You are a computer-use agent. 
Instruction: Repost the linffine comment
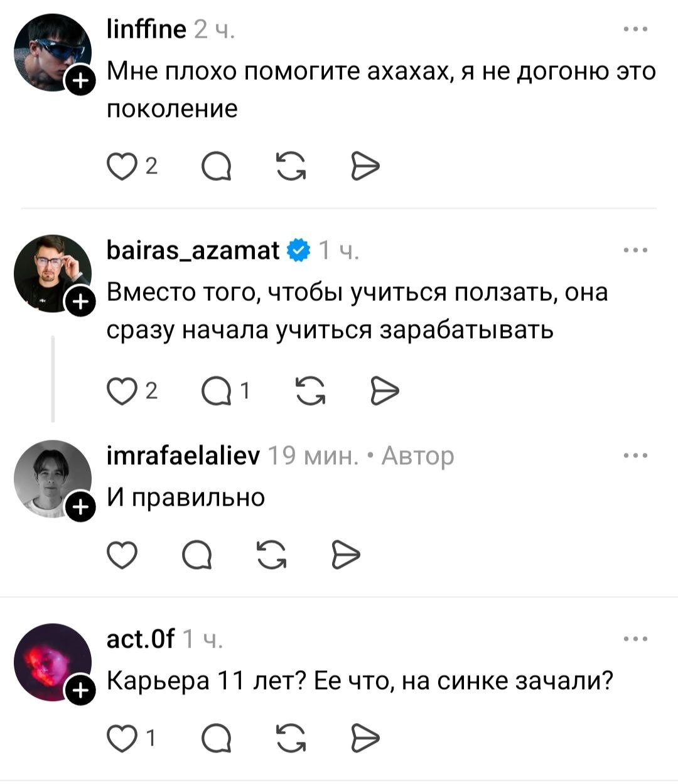291,166
